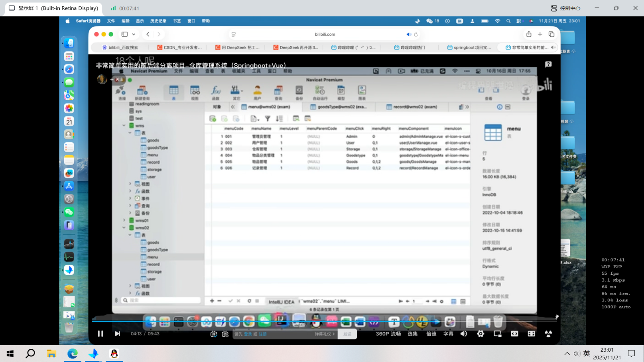This screenshot has width=644, height=362.
Task: Mute tab audio from address bar speaker
Action: point(409,34)
